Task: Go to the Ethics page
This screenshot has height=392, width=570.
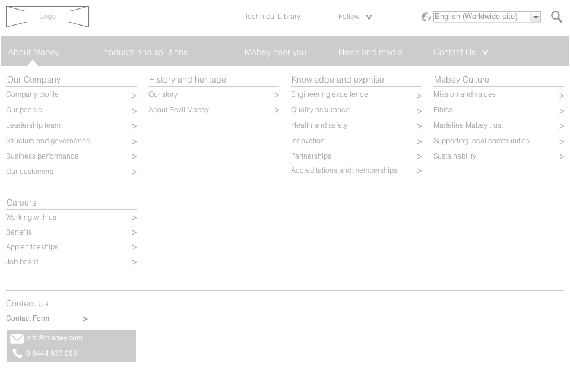Action: pyautogui.click(x=443, y=110)
